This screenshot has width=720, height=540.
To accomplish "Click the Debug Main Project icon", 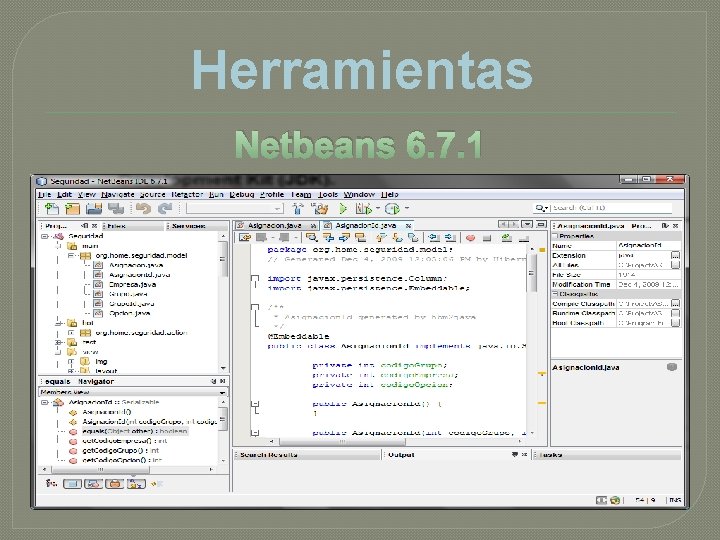I will point(363,209).
